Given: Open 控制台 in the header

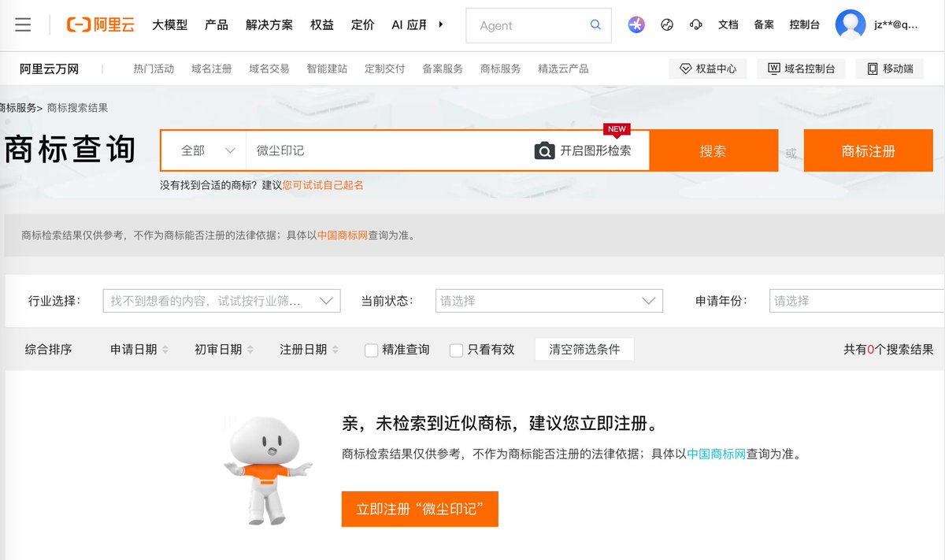Looking at the screenshot, I should 805,25.
